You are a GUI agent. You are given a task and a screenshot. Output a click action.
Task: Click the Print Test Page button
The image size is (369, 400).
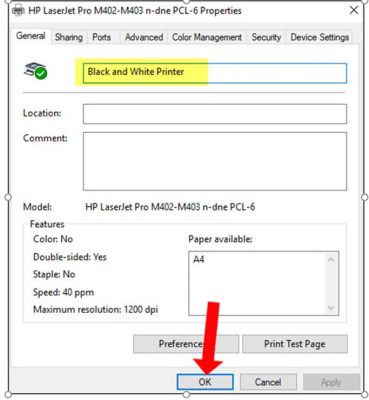pos(295,344)
